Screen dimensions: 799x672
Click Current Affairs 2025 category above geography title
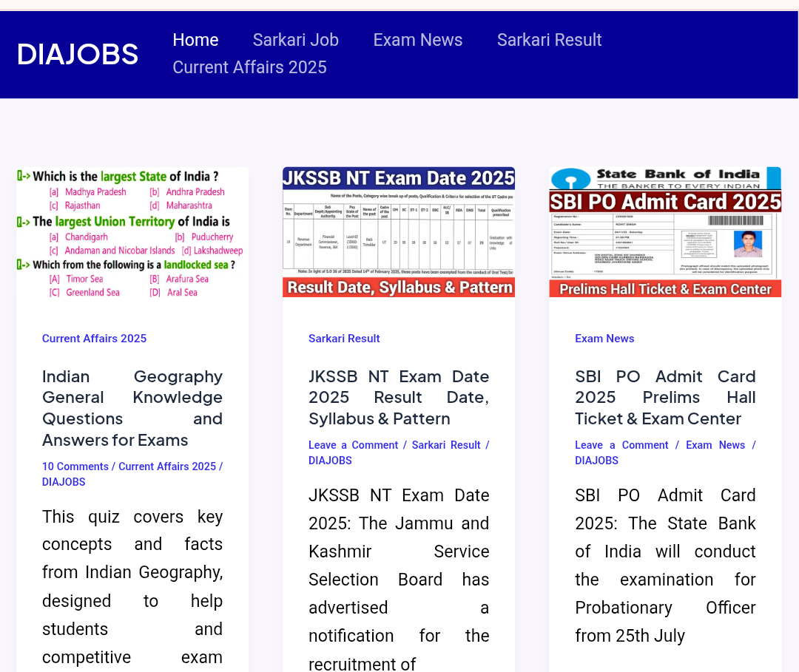click(x=94, y=339)
